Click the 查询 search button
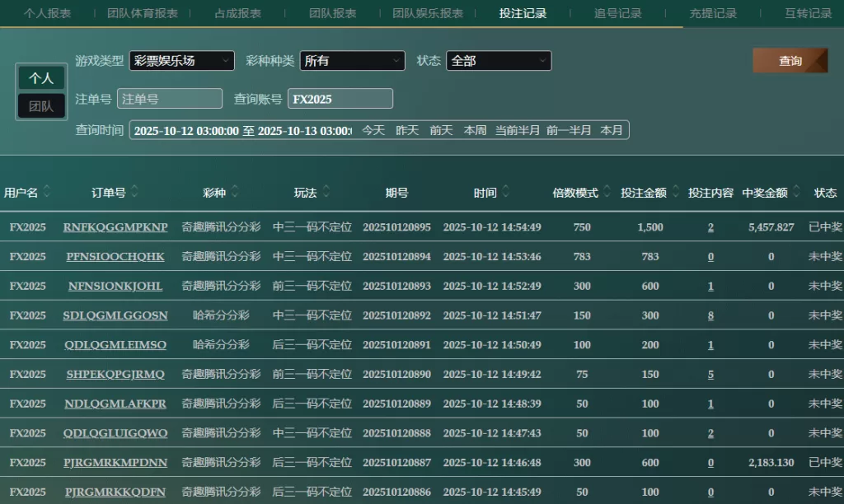Screen dimensions: 844x504 (790, 61)
